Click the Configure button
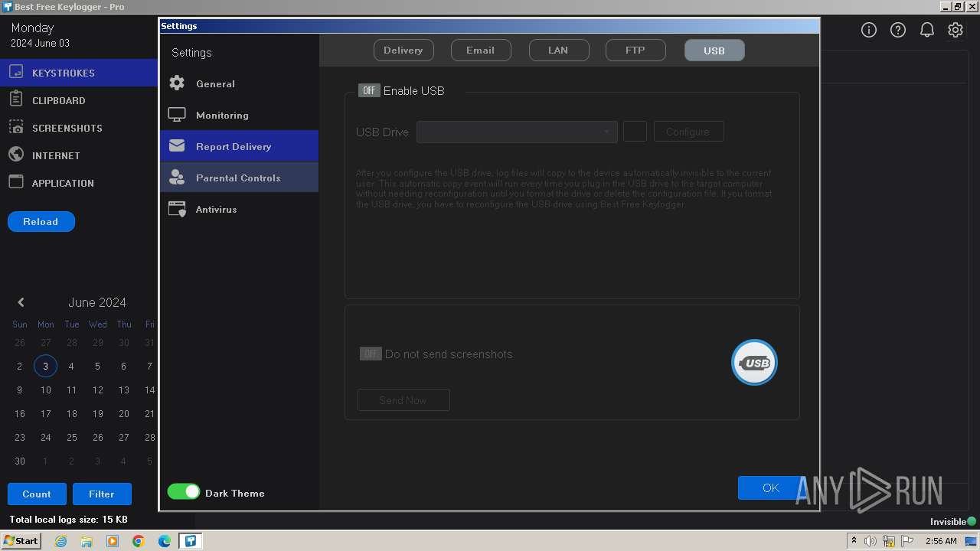 click(x=688, y=132)
